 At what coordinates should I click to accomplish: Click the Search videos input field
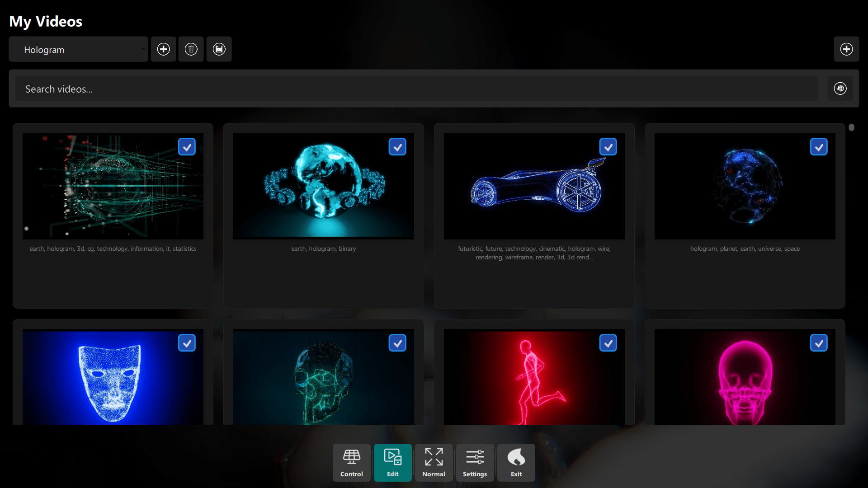pyautogui.click(x=416, y=89)
